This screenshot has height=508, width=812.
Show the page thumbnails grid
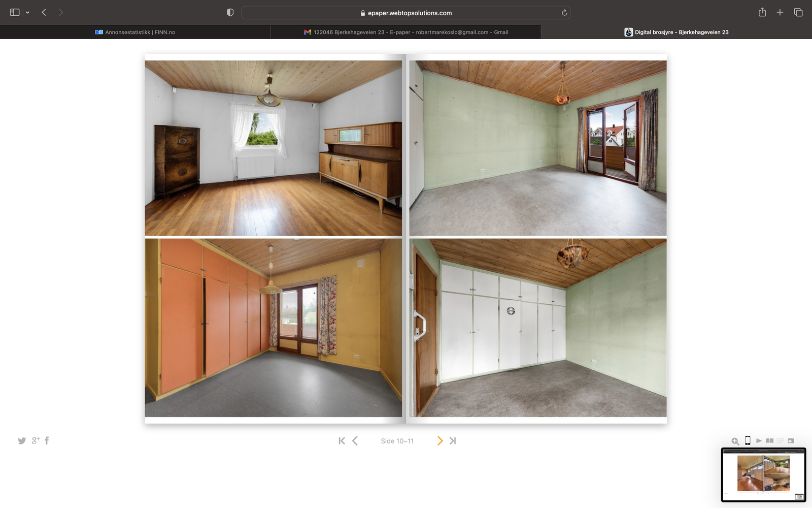(x=781, y=440)
